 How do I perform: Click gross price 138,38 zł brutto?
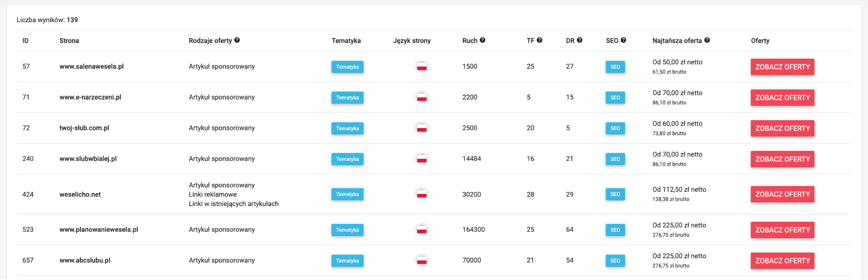click(671, 200)
